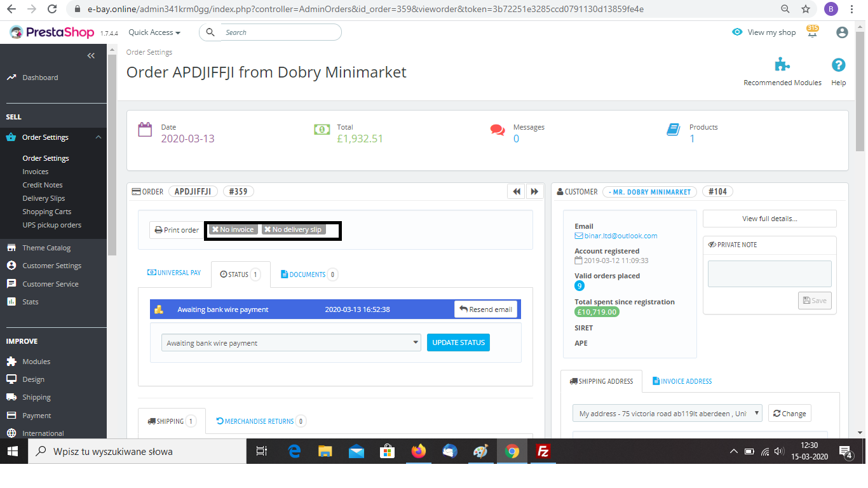Open Windows Start menu
868x488 pixels.
tap(13, 451)
